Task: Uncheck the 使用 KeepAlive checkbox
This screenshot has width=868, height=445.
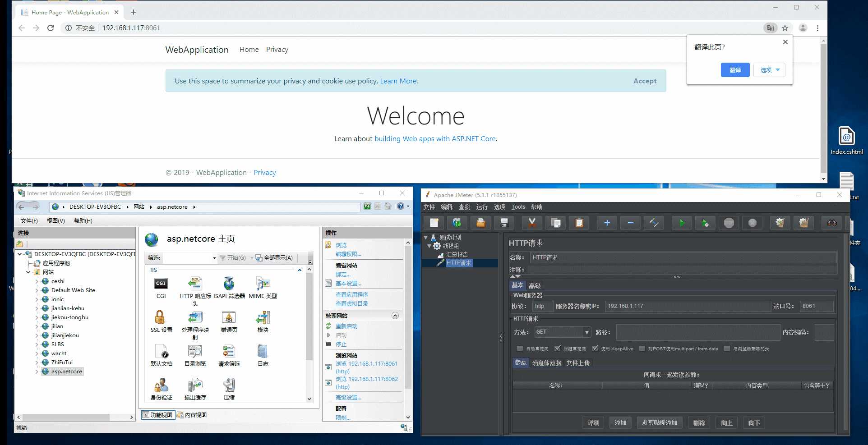Action: click(x=595, y=349)
